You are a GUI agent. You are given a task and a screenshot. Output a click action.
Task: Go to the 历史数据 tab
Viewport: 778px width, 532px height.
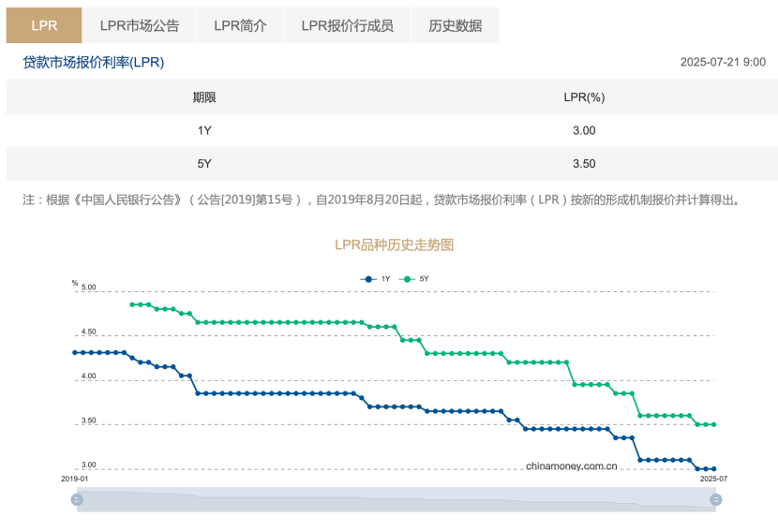tap(455, 25)
